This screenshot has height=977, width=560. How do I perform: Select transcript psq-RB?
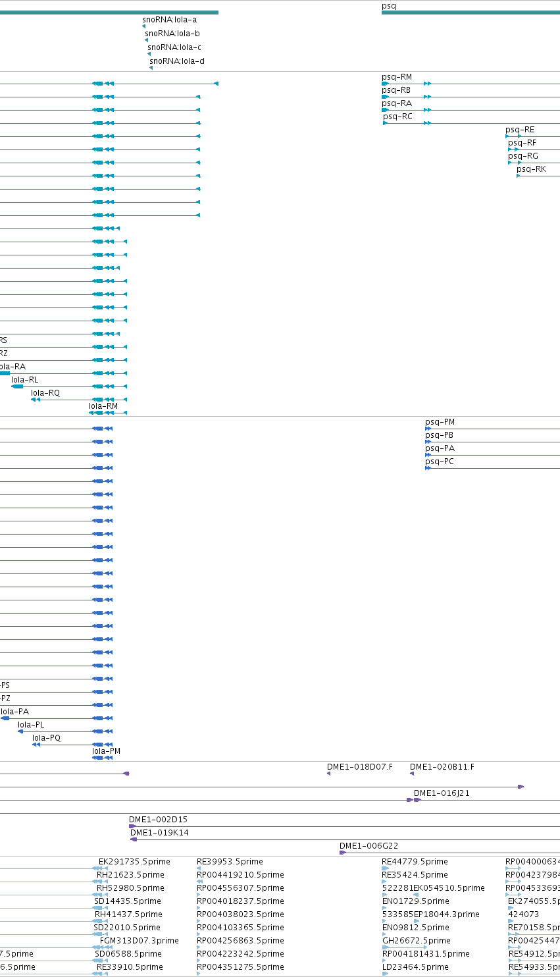tap(396, 90)
